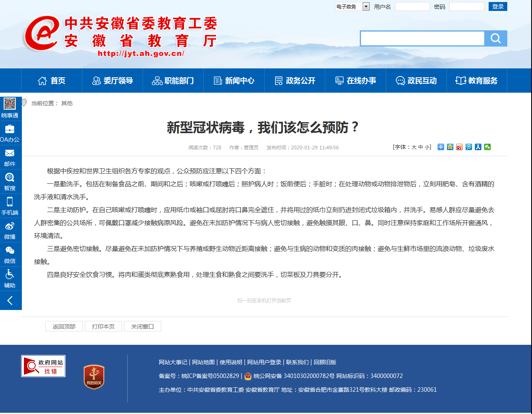The height and width of the screenshot is (414, 532).
Task: Click into the 用户名 username field
Action: (412, 6)
